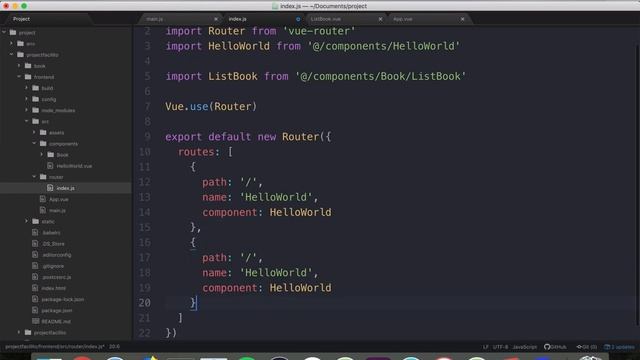
Task: Click the Project panel tab
Action: 21,19
